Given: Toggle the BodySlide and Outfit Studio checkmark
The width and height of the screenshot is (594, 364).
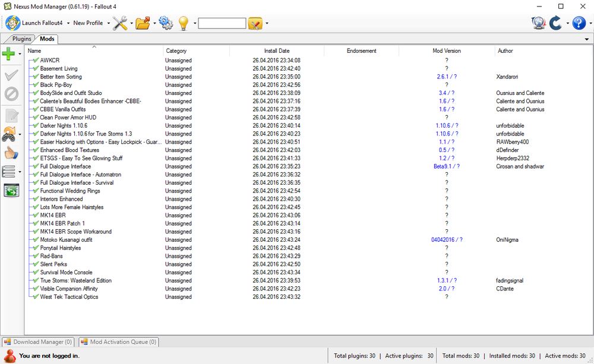Looking at the screenshot, I should pyautogui.click(x=36, y=93).
